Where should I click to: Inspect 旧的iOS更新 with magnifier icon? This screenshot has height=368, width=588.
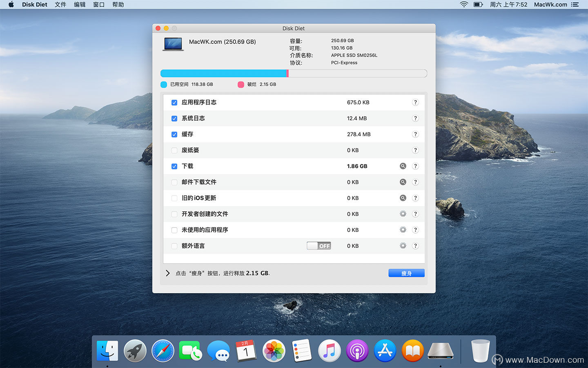pos(403,198)
